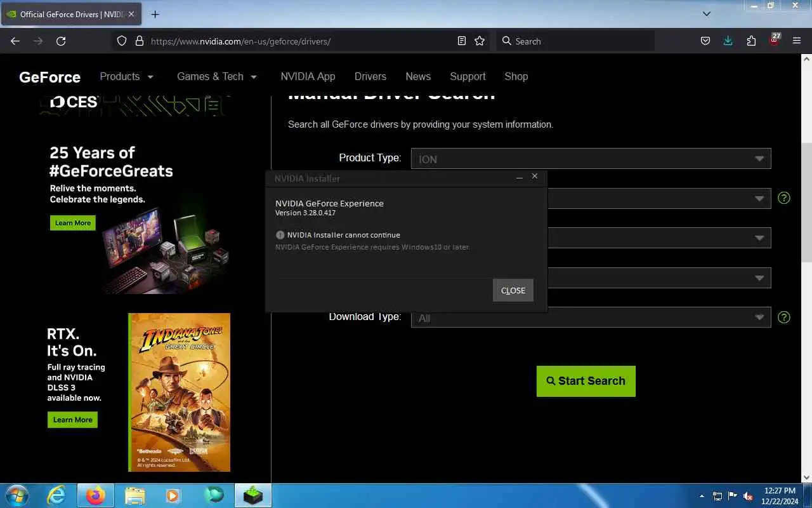Open the News nav item

point(418,76)
